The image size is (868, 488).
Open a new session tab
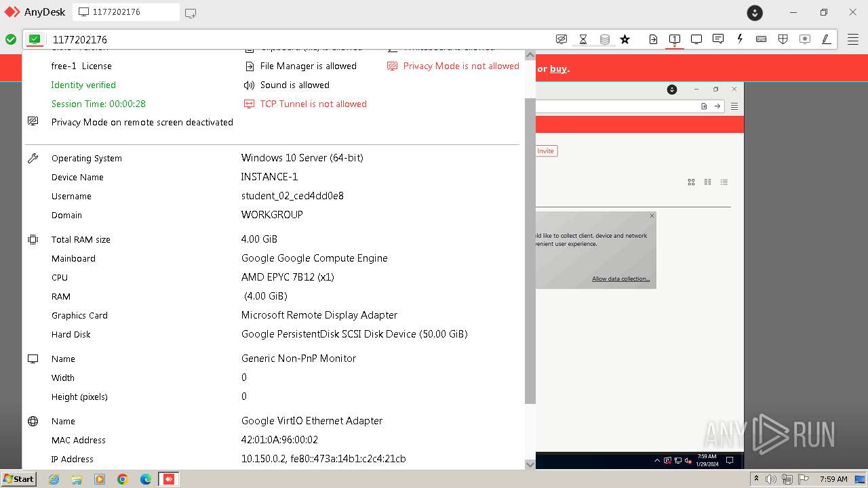191,13
